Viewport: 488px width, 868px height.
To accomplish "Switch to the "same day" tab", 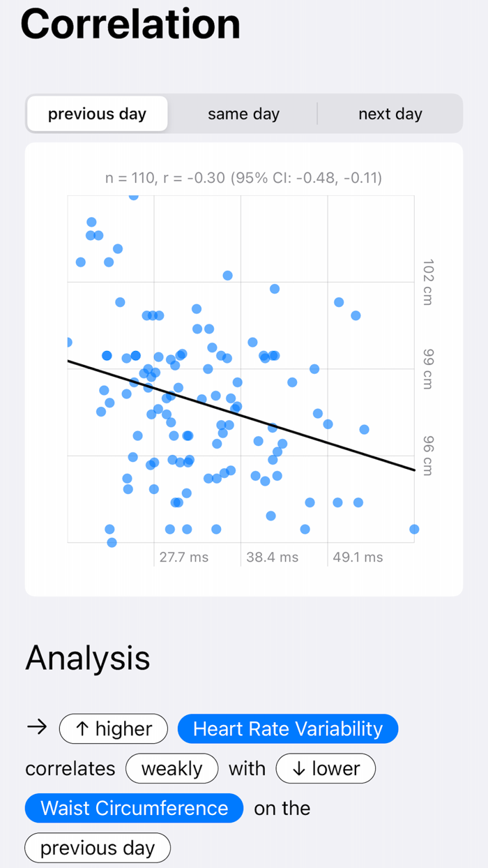I will (x=243, y=114).
